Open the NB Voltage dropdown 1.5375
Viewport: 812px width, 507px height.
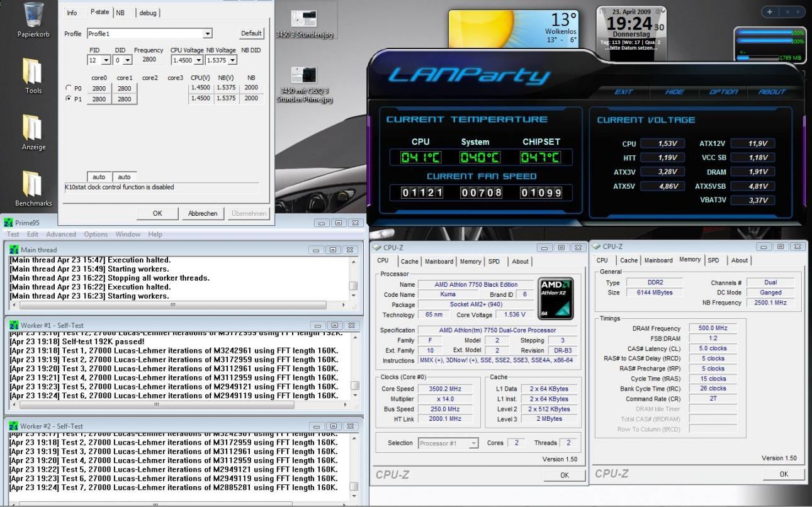[x=232, y=60]
